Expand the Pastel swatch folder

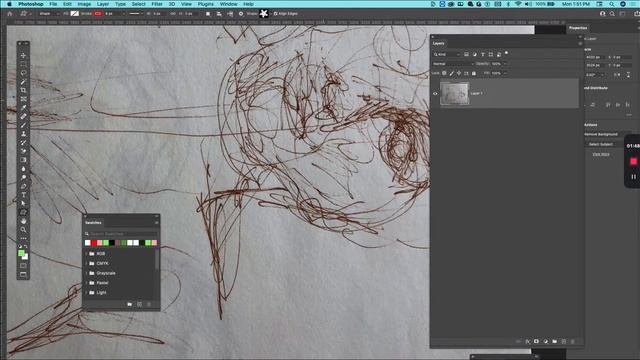click(86, 283)
